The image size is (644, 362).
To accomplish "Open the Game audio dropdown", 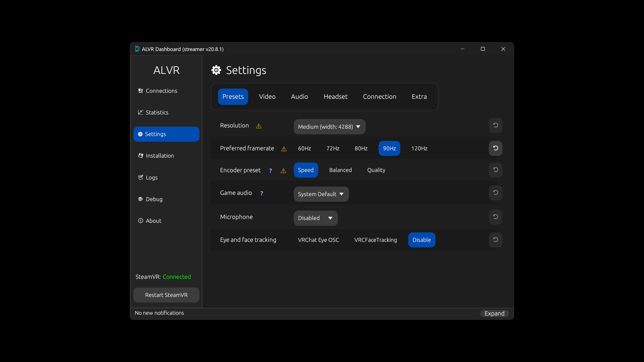I will pyautogui.click(x=321, y=194).
